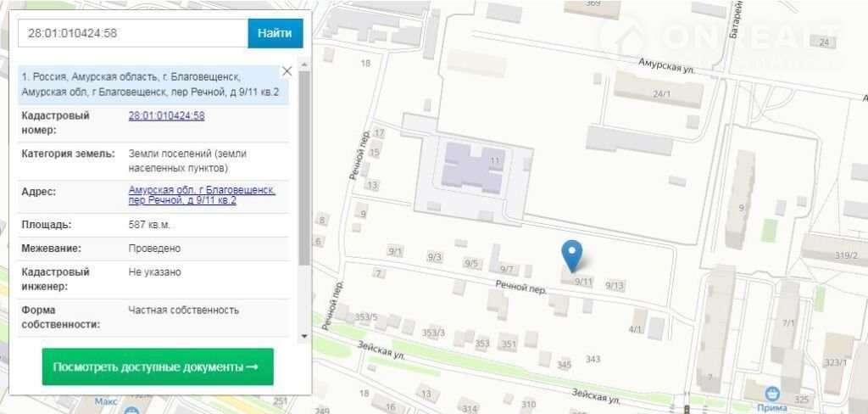Screen dimensions: 868x414
Task: Close the search result panel
Action: (x=287, y=71)
